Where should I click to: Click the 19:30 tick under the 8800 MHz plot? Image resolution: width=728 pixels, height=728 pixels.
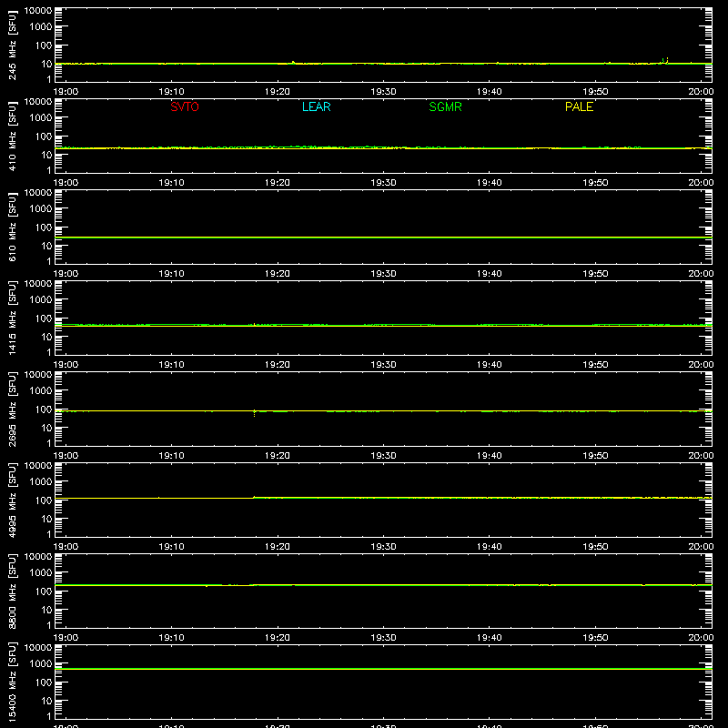coord(383,638)
